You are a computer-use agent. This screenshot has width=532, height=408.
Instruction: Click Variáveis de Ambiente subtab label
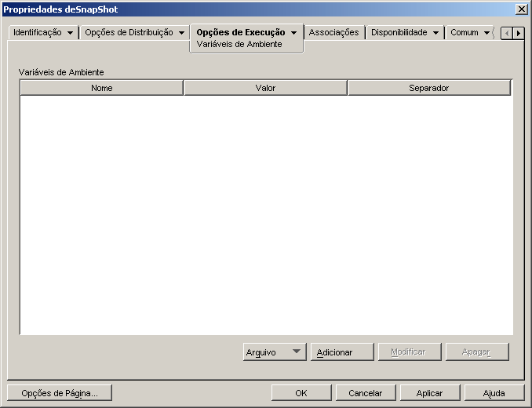click(239, 45)
